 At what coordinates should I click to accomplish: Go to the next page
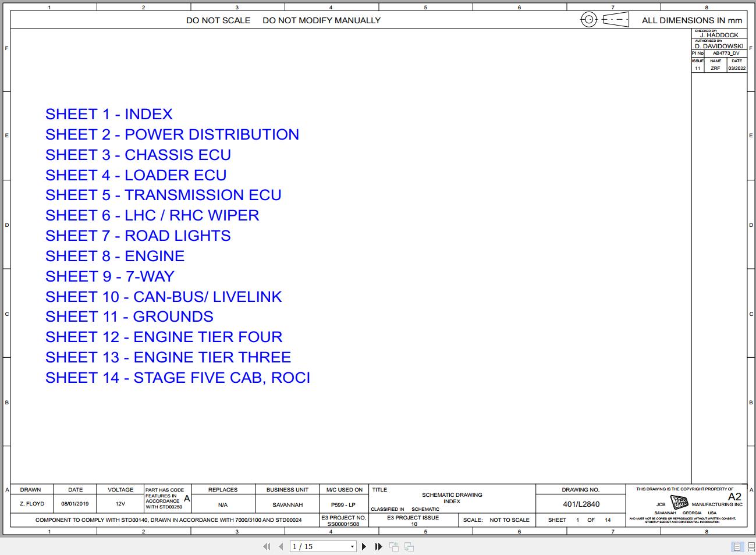364,546
